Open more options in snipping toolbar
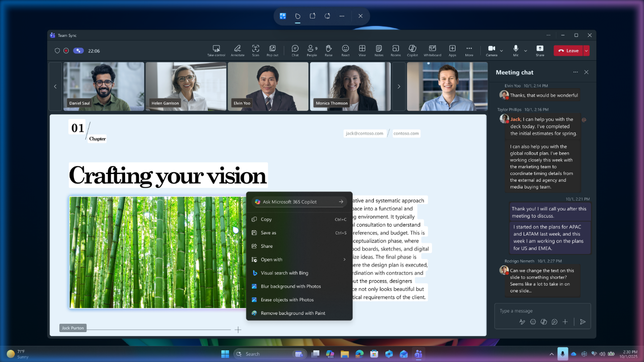The height and width of the screenshot is (362, 644). [342, 16]
